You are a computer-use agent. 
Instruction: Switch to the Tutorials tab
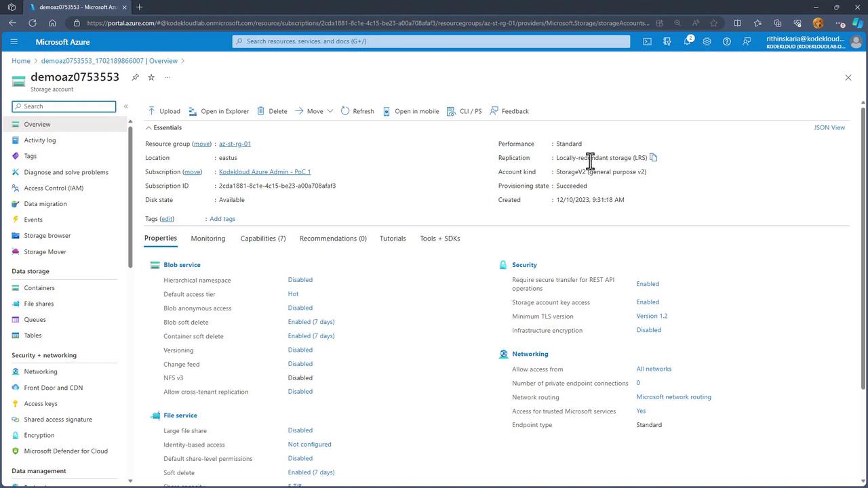393,239
